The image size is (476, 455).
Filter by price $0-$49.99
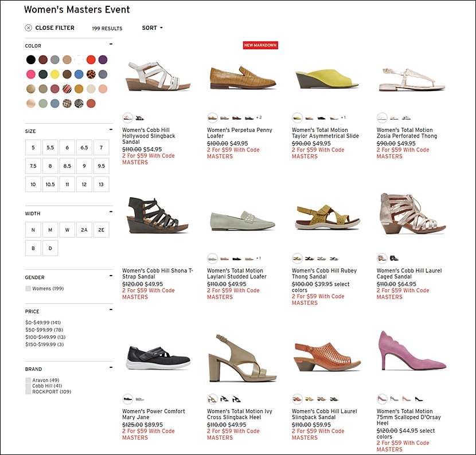click(43, 323)
